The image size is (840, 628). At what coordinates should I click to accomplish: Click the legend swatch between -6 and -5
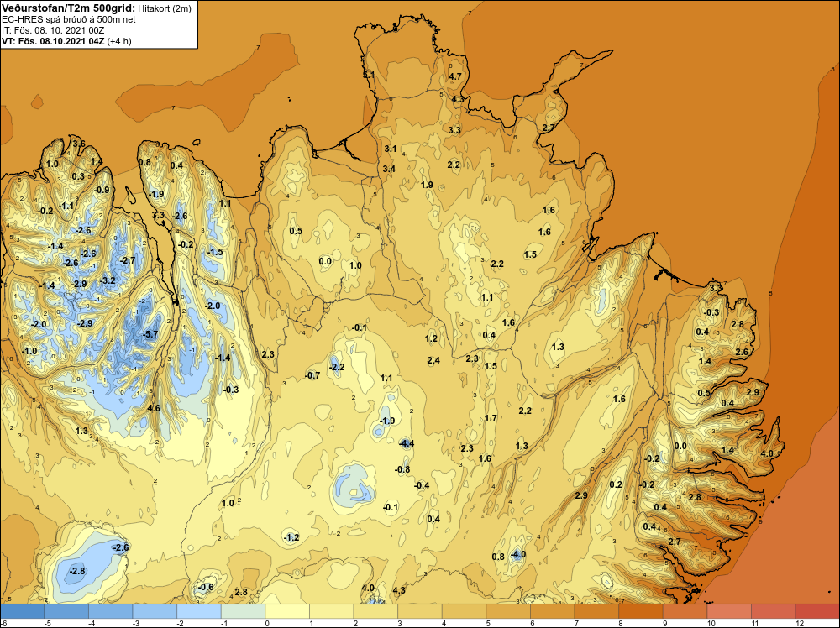23,611
